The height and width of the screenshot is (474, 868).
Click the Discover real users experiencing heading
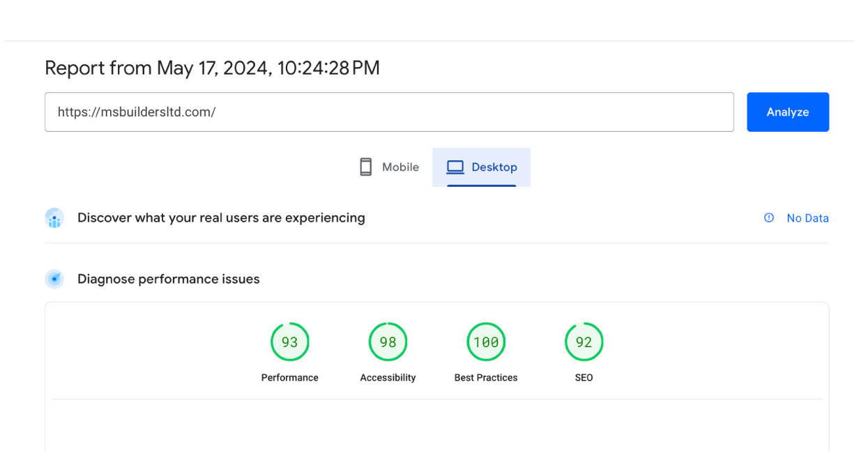(221, 218)
